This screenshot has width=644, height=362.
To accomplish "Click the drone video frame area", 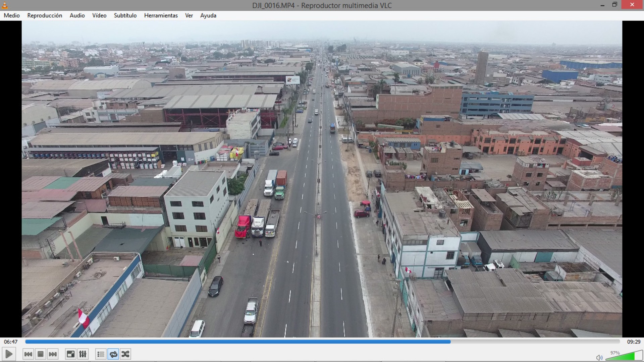I will coord(322,179).
